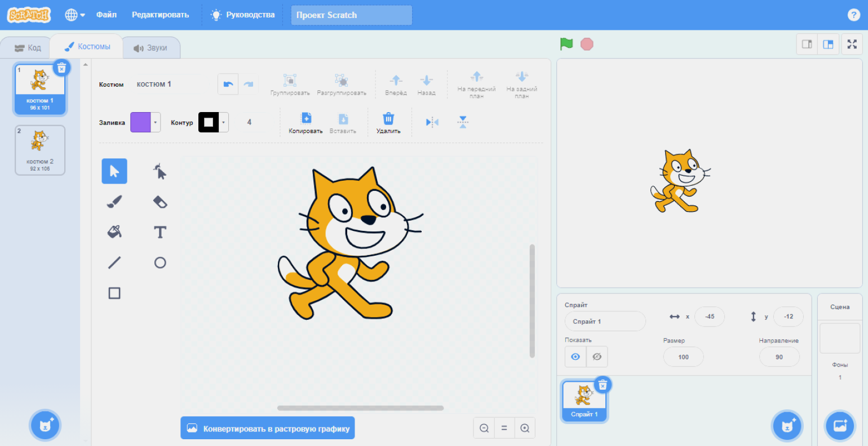Click Конвертировать в растровую графику
The width and height of the screenshot is (868, 446).
point(268,428)
